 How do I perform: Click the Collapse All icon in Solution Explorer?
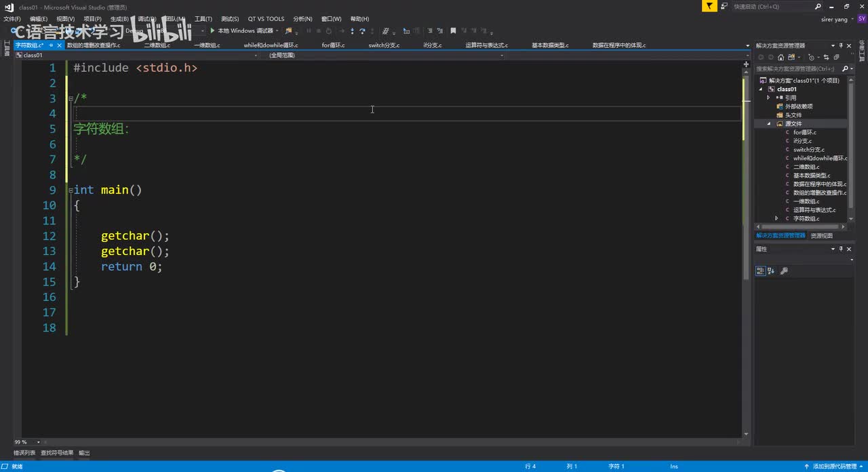(x=837, y=58)
